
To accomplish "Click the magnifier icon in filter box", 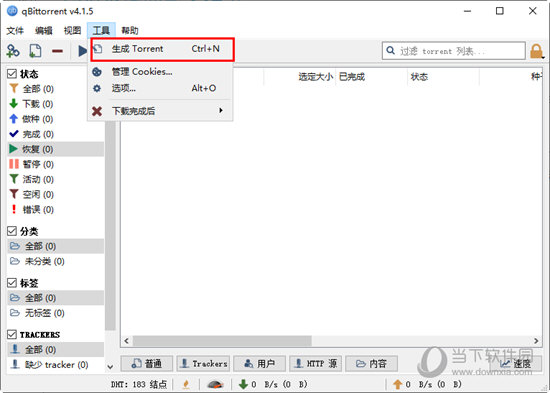I will pyautogui.click(x=390, y=51).
